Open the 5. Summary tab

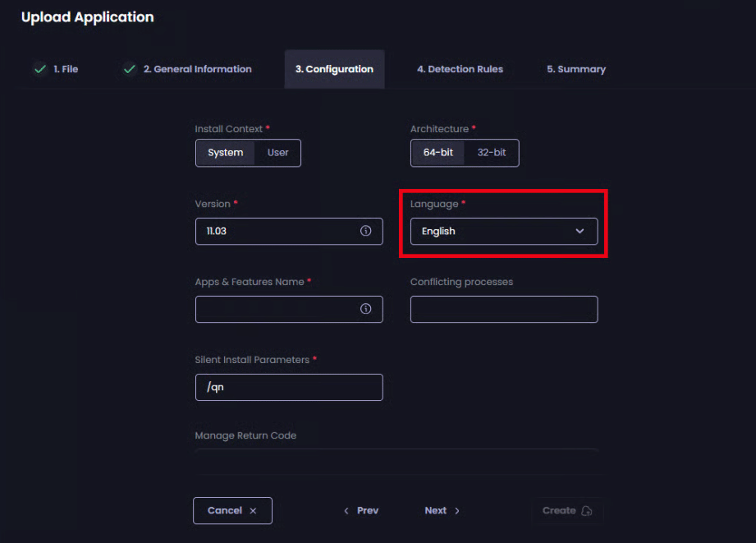pyautogui.click(x=576, y=69)
